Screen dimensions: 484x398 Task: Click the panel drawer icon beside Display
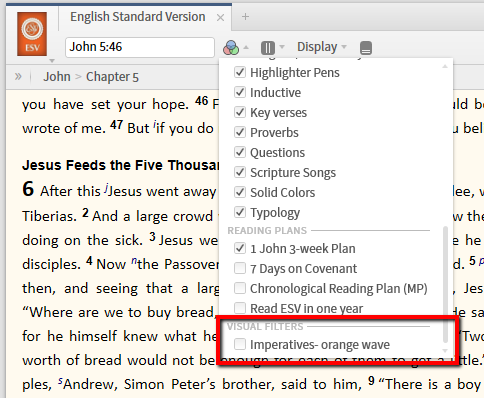366,48
